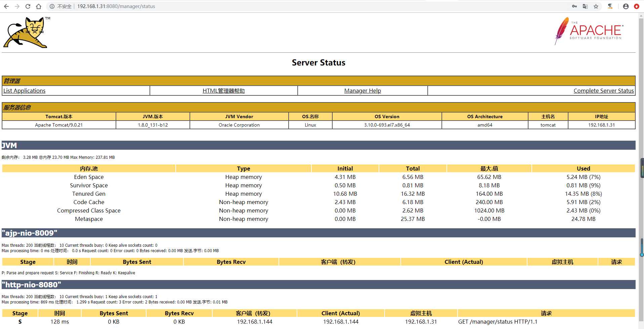Click the Tomcat cat logo
This screenshot has width=644, height=329.
click(x=26, y=33)
